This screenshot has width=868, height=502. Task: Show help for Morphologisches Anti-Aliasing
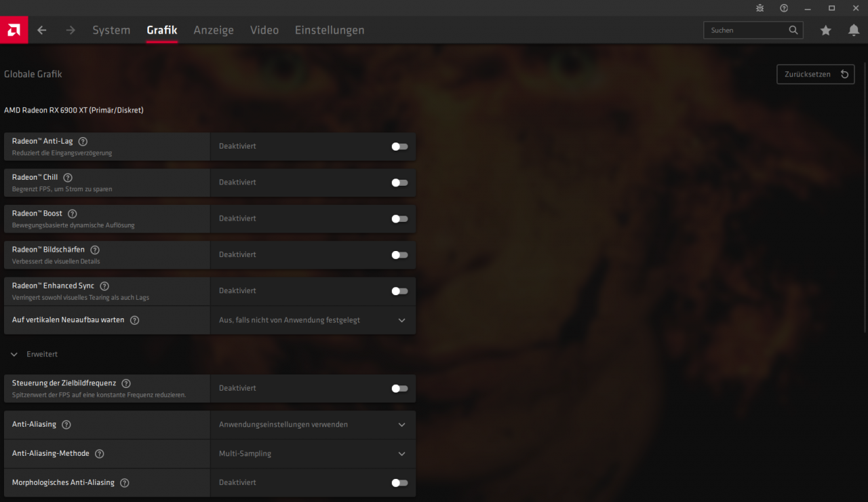coord(125,483)
